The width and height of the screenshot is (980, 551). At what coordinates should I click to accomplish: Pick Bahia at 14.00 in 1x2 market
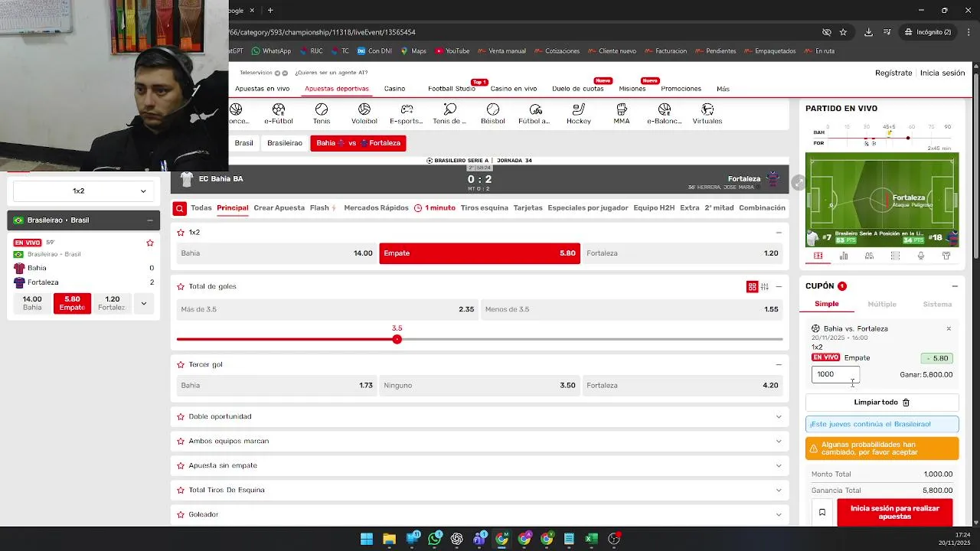pos(276,253)
